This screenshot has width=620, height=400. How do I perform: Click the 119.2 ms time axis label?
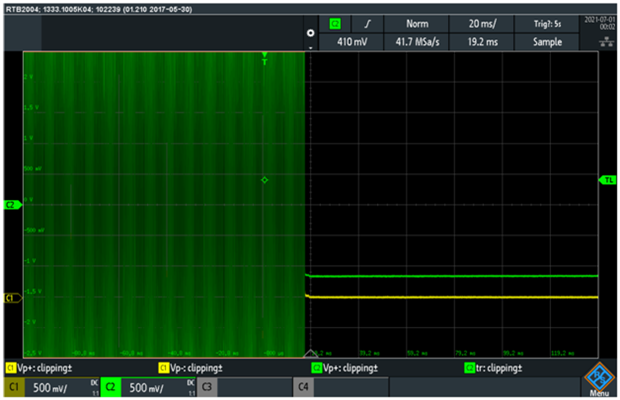coord(562,353)
